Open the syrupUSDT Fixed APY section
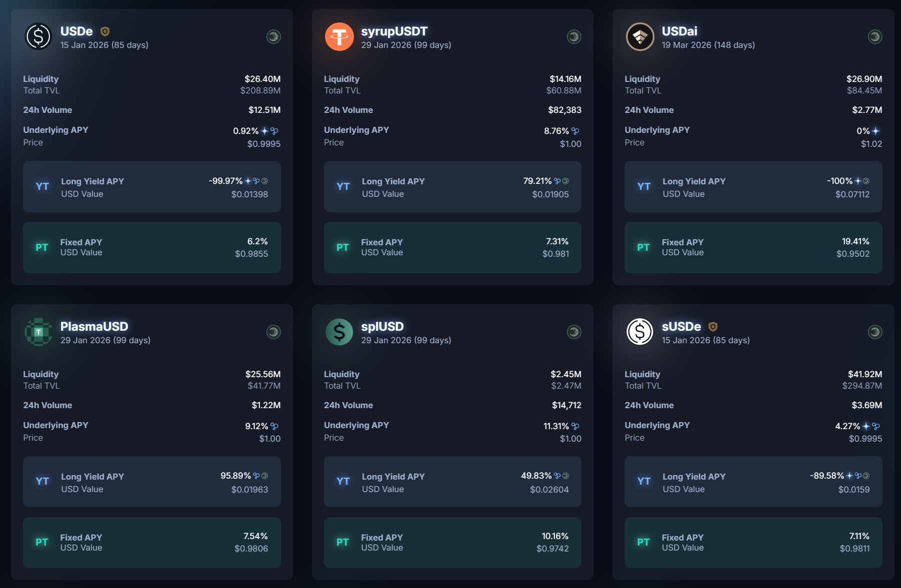 click(x=452, y=248)
